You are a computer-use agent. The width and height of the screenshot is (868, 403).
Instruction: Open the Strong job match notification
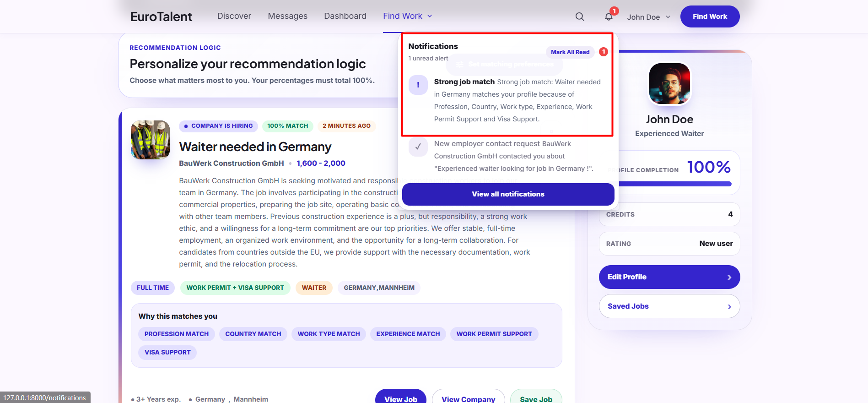point(508,100)
